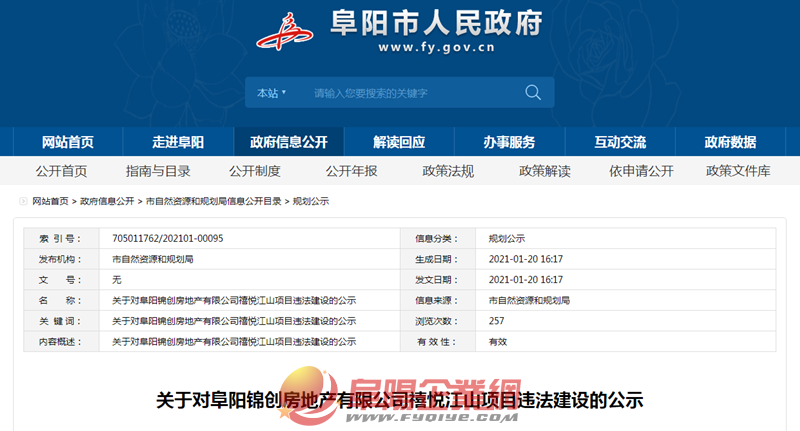The image size is (800, 431).
Task: Open the 本站 search scope dropdown
Action: point(271,93)
